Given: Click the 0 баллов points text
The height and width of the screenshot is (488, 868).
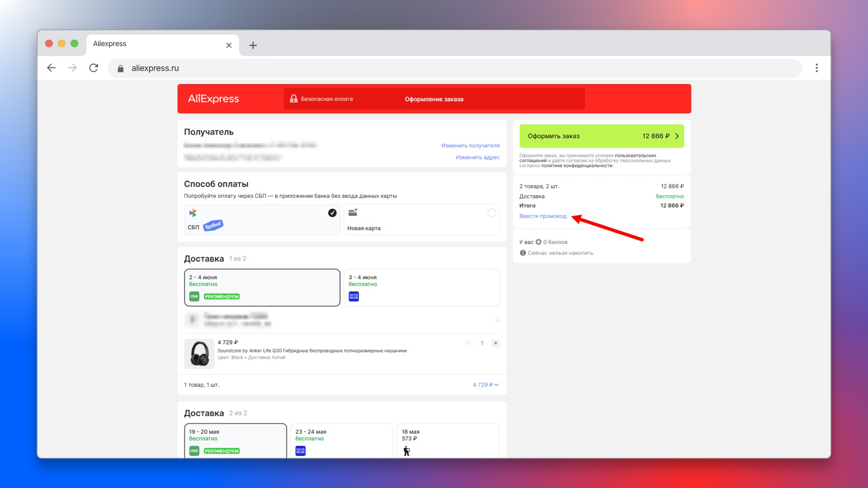Looking at the screenshot, I should [x=555, y=242].
